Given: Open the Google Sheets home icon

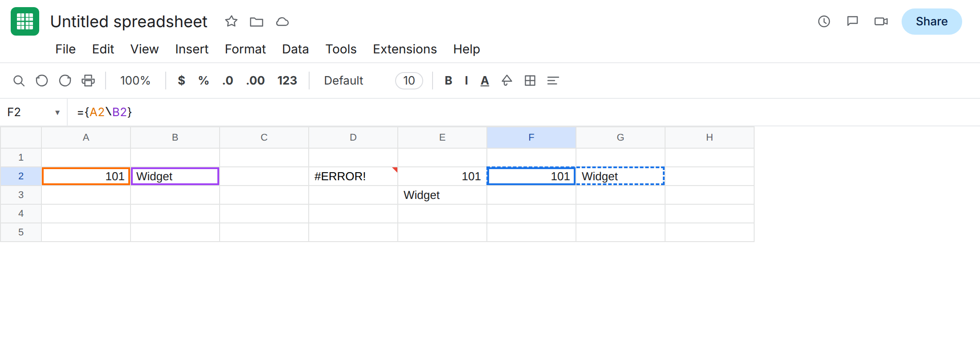Looking at the screenshot, I should (x=25, y=21).
